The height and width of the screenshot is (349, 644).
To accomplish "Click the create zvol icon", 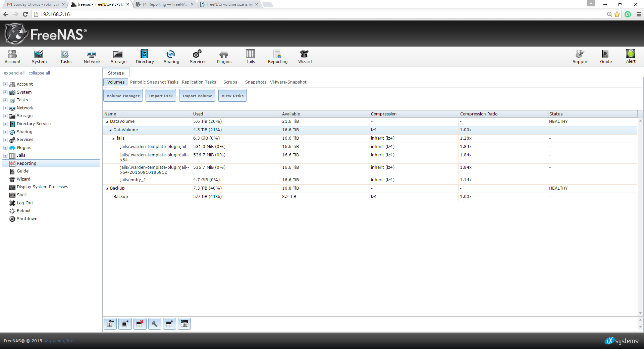I will coord(184,324).
